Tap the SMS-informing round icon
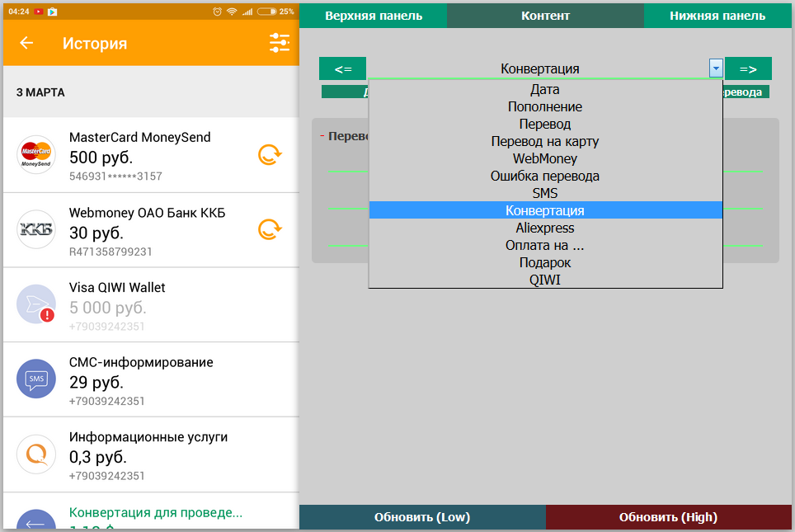The height and width of the screenshot is (532, 795). [x=35, y=379]
